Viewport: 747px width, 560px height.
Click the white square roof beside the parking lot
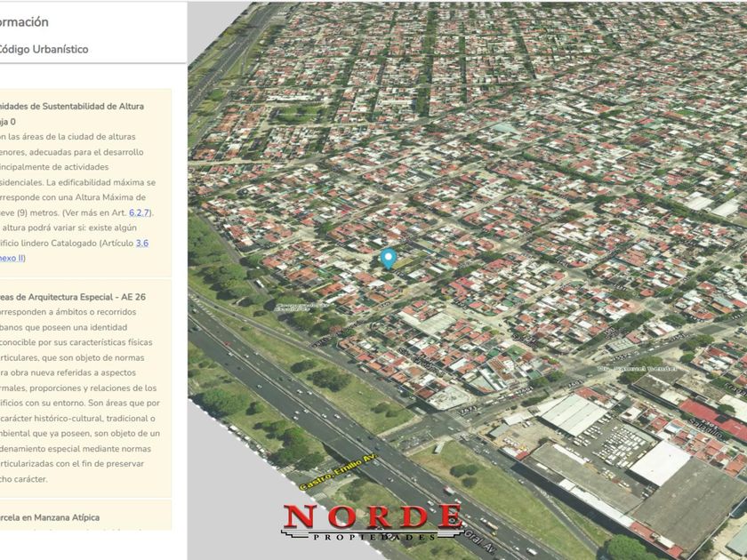(660, 463)
